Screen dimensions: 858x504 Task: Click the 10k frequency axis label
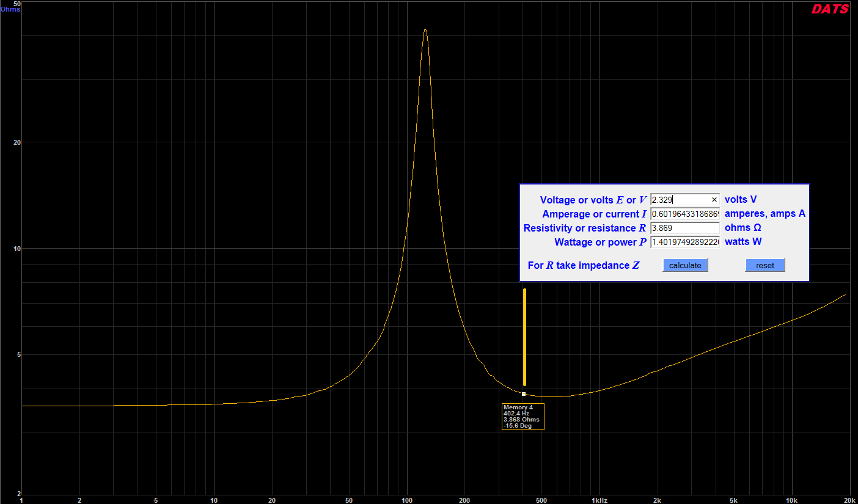point(791,500)
